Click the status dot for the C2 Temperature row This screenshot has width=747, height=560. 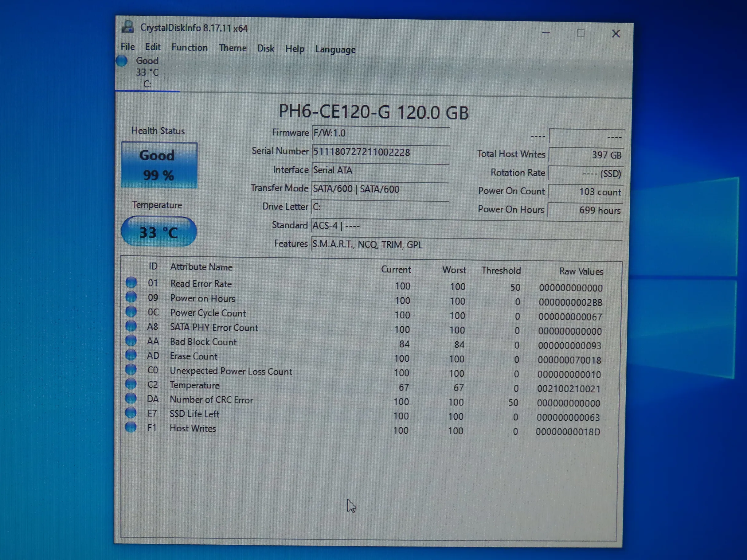click(x=131, y=384)
